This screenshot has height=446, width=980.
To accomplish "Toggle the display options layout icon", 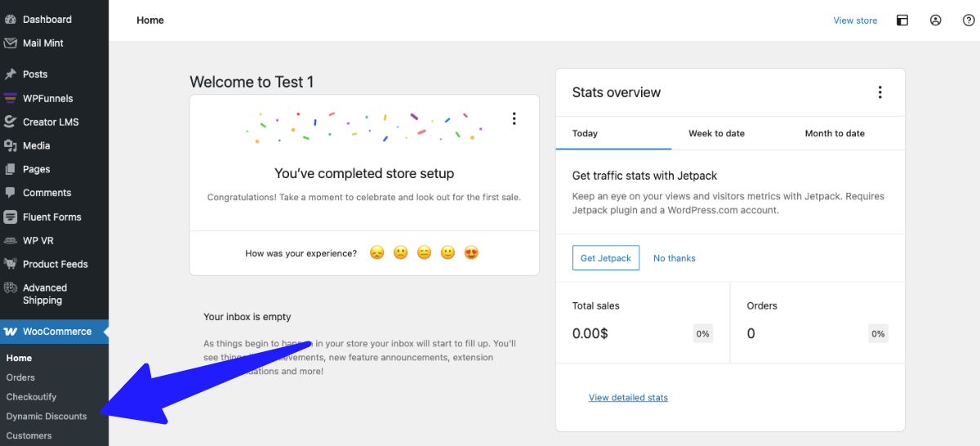I will [902, 20].
